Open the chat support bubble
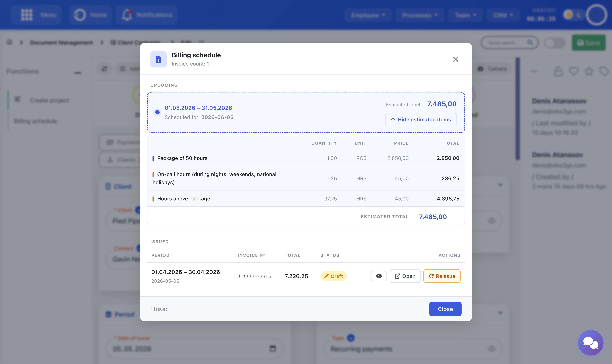Image resolution: width=612 pixels, height=364 pixels. 591,343
